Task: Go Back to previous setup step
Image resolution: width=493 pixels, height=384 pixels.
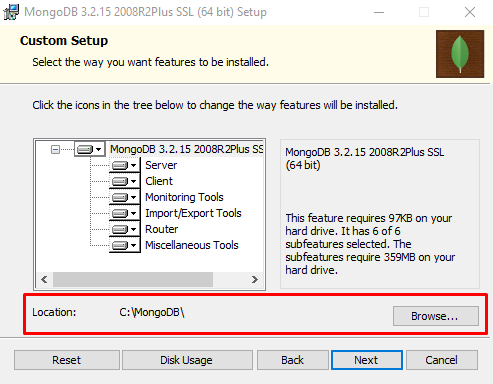Action: click(x=293, y=360)
